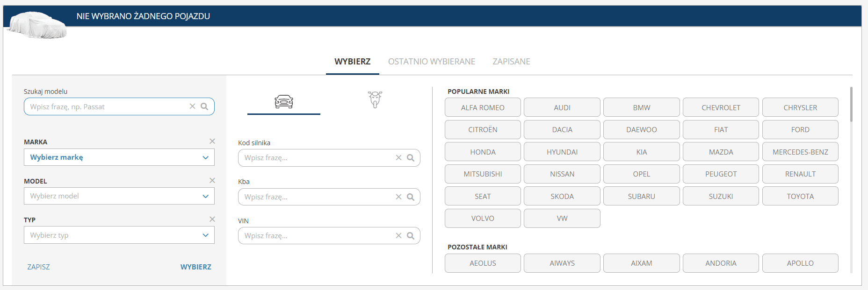The height and width of the screenshot is (290, 868).
Task: Choose the CHEVROLET brand
Action: pos(721,107)
